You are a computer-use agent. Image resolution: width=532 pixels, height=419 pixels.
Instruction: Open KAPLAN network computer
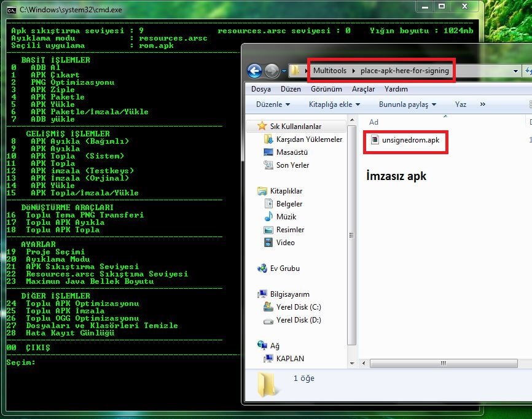[x=290, y=359]
